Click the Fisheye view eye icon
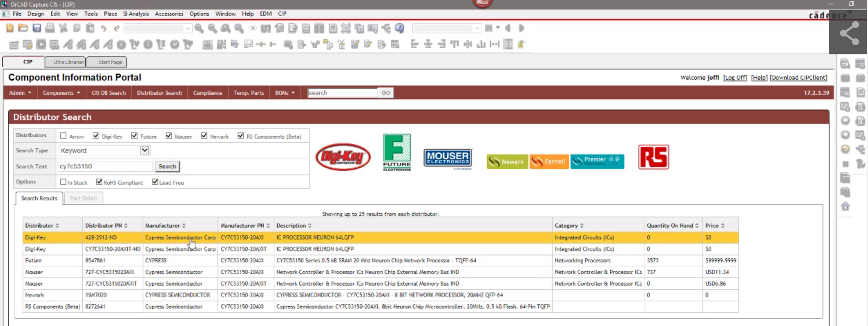Image resolution: width=868 pixels, height=326 pixels. (x=253, y=29)
